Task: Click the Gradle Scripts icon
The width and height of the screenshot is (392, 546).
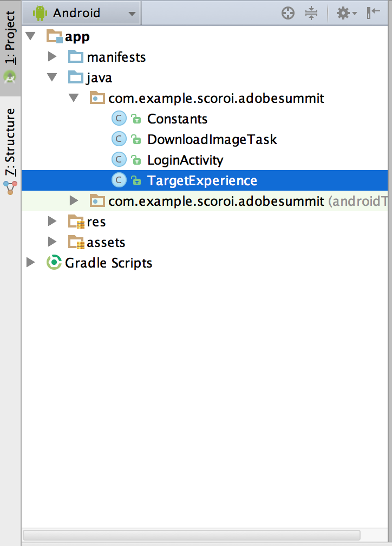Action: (x=54, y=263)
